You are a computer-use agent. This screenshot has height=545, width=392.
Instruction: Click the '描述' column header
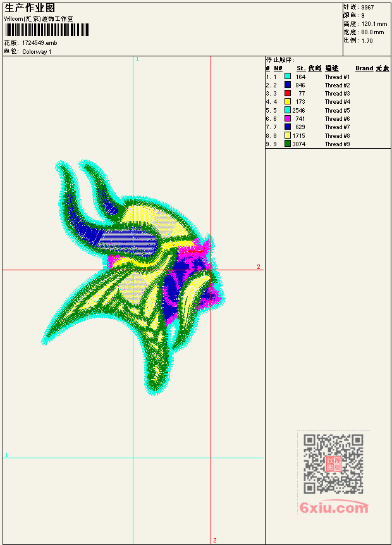pos(331,68)
